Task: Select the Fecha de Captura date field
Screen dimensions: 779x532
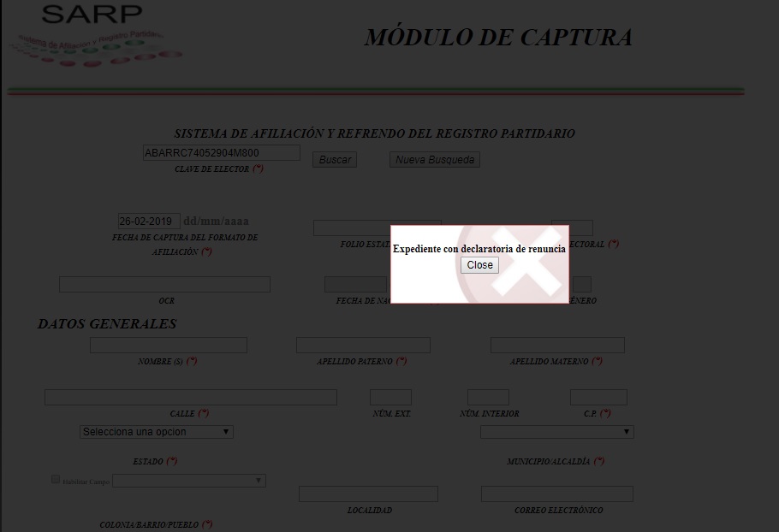Action: pos(149,221)
